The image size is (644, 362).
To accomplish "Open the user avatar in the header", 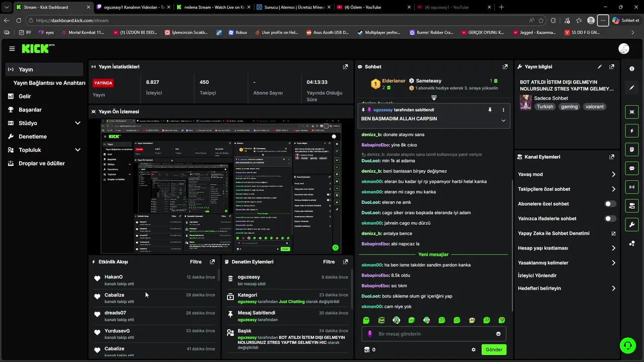I will (x=623, y=49).
